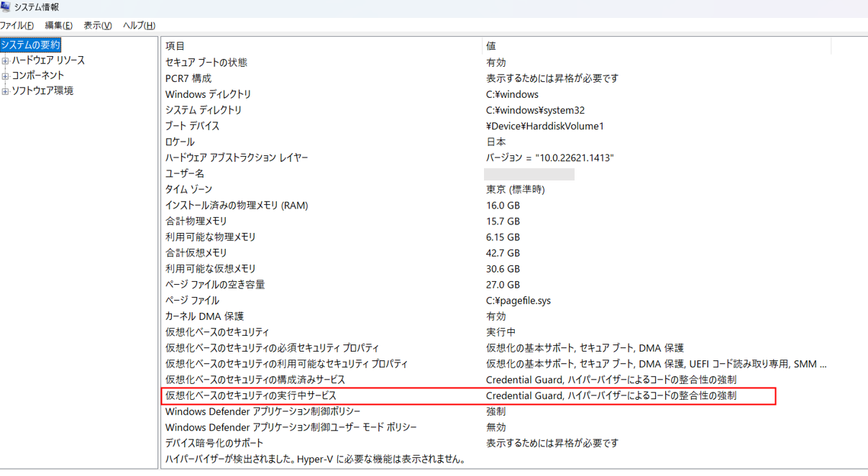The image size is (868, 476).
Task: Click the 項目 column header
Action: (173, 45)
